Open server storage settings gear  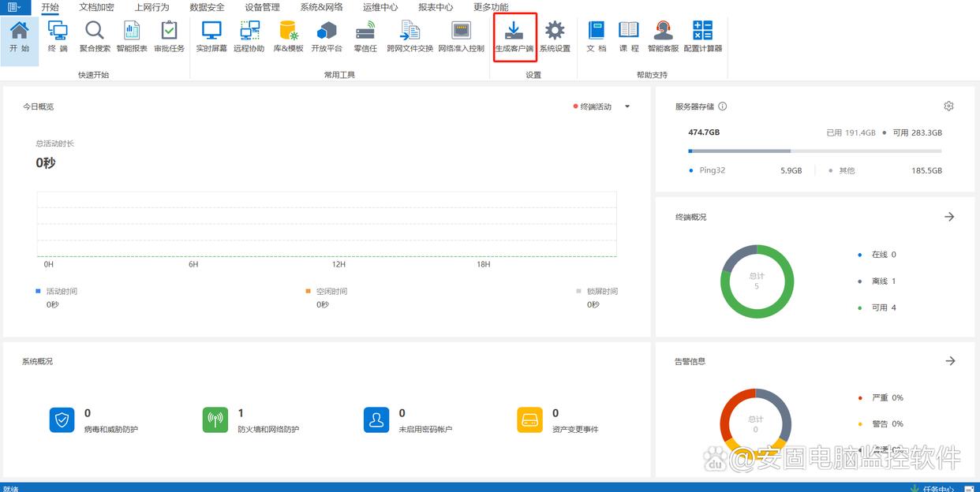tap(948, 106)
